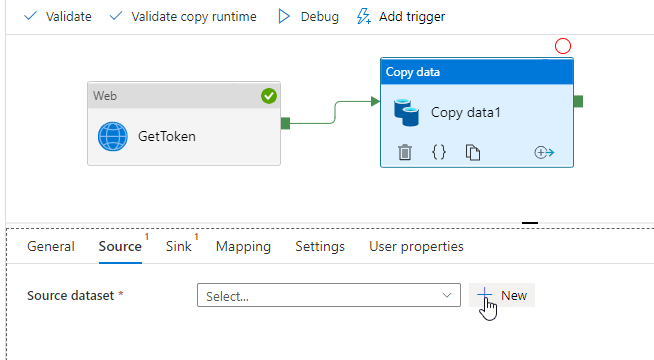Screen dimensions: 654x360
Task: Click Validate copy runtime
Action: [183, 16]
